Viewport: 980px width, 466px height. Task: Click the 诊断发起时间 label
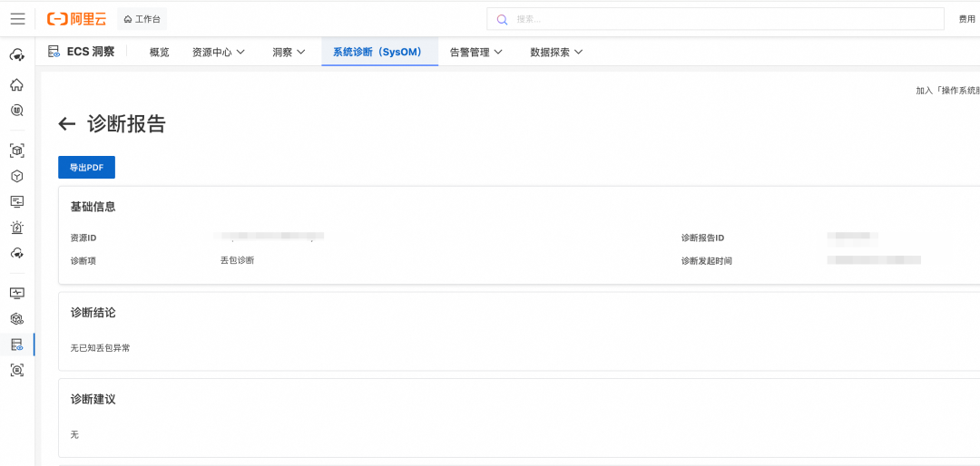[706, 261]
